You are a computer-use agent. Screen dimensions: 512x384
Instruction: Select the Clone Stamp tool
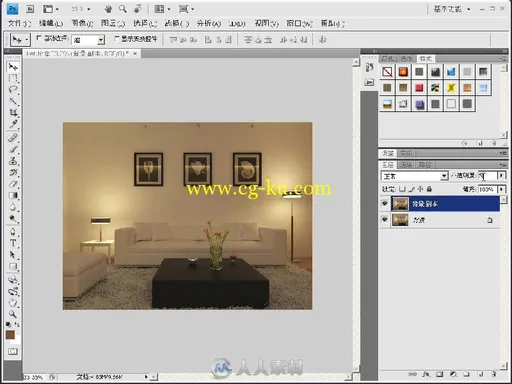(13, 161)
